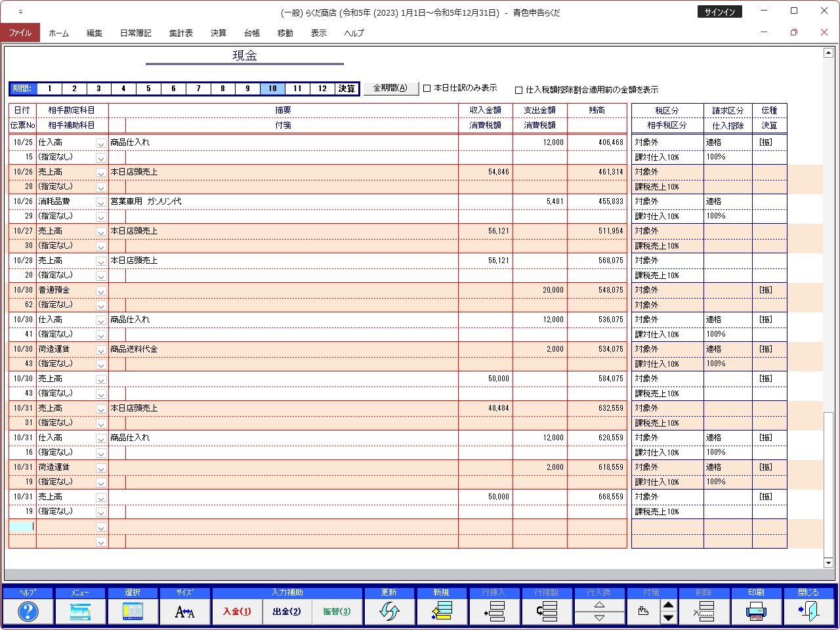Click the vertical scrollbar up arrow
The height and width of the screenshot is (630, 840).
click(828, 52)
